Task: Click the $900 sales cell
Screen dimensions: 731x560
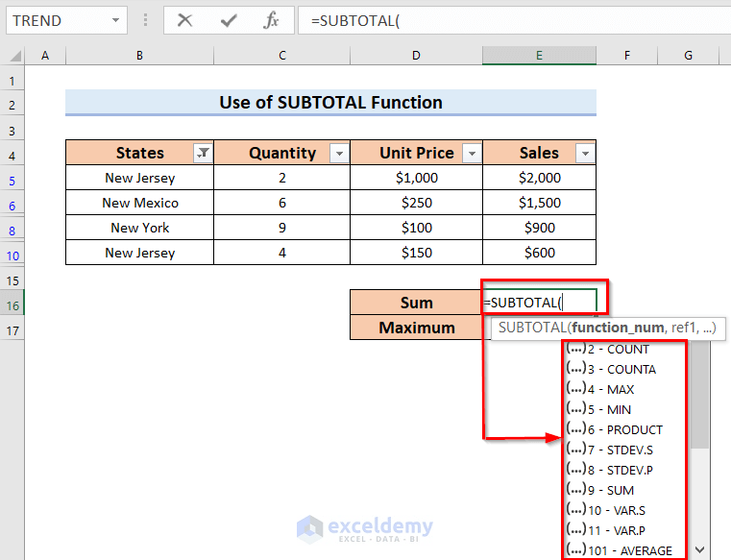Action: pos(540,228)
